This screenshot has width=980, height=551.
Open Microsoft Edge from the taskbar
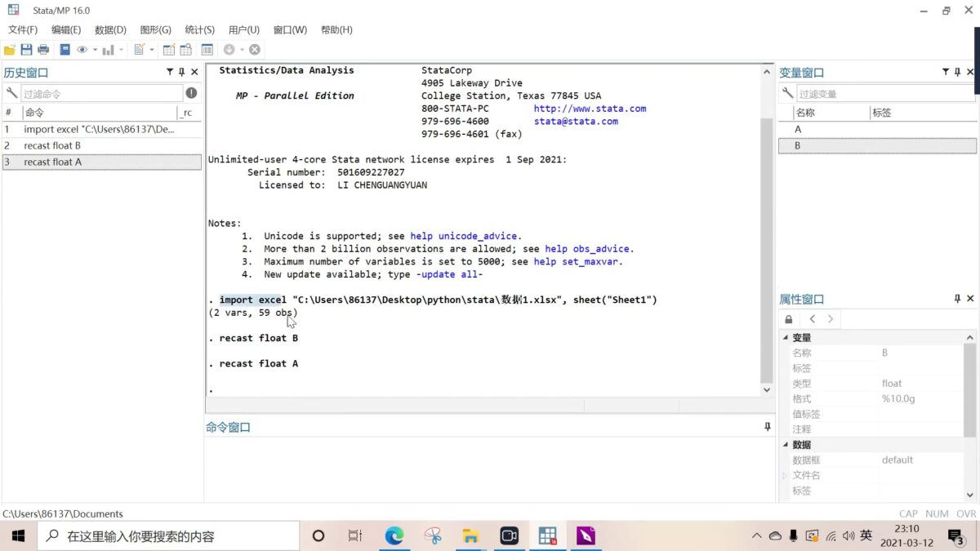click(394, 535)
